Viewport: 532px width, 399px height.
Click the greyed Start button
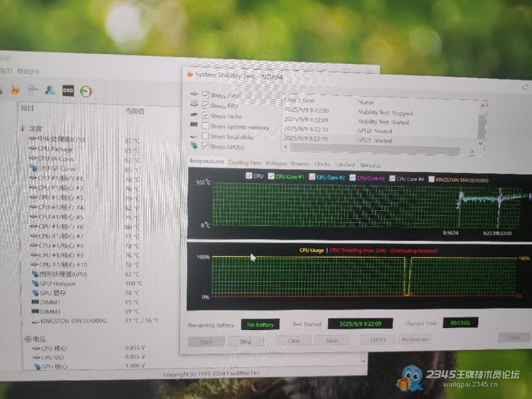point(206,341)
